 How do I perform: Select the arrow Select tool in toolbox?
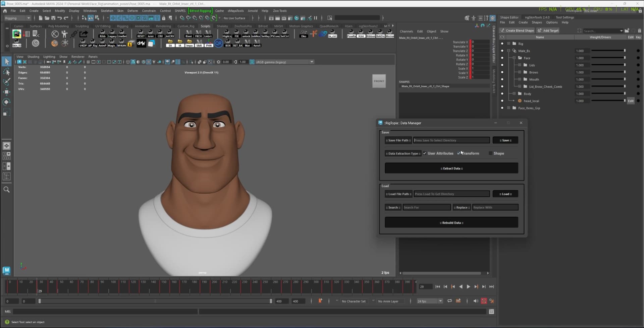point(7,62)
